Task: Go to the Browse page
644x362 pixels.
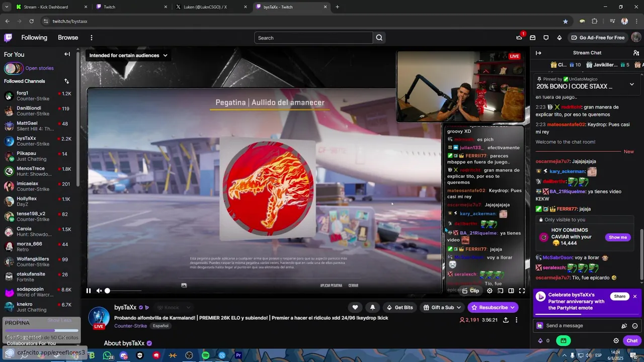Action: (x=68, y=38)
